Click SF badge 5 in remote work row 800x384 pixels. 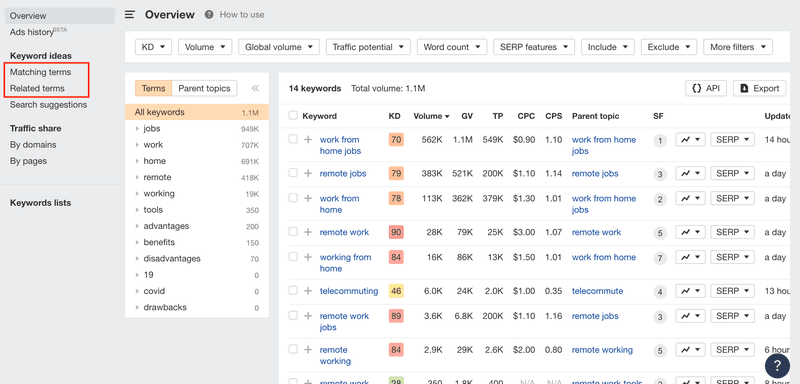pyautogui.click(x=660, y=234)
